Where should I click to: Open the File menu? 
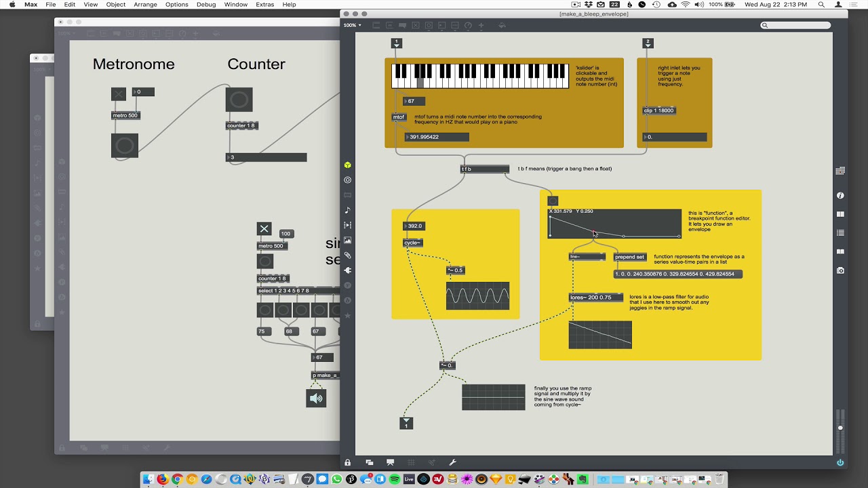tap(51, 5)
